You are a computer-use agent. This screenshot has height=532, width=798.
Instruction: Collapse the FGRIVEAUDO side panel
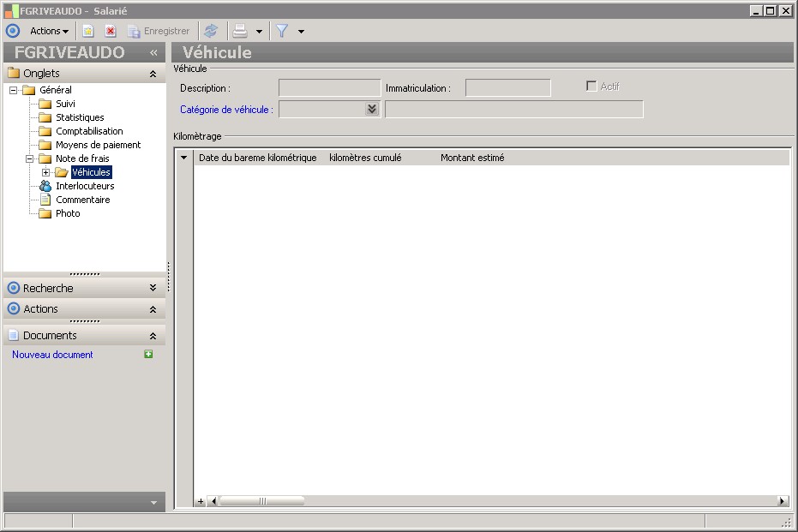point(153,52)
